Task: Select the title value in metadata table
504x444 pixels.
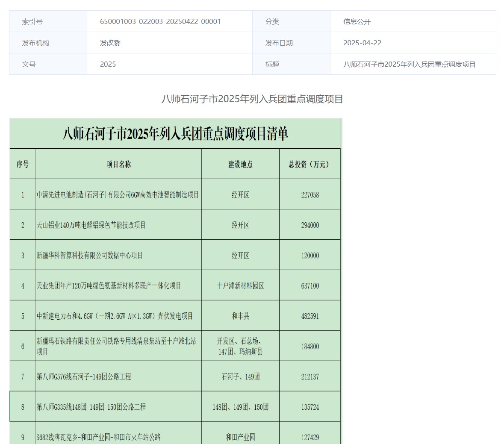Action: click(x=409, y=64)
